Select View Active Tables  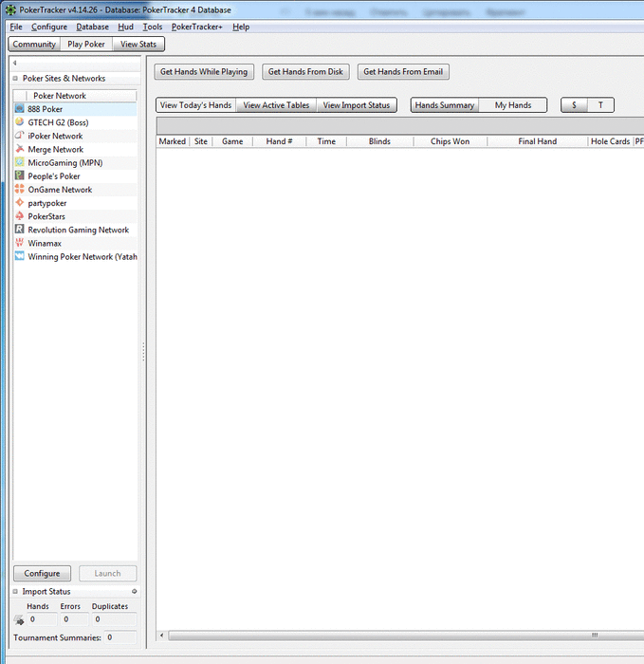click(x=276, y=105)
